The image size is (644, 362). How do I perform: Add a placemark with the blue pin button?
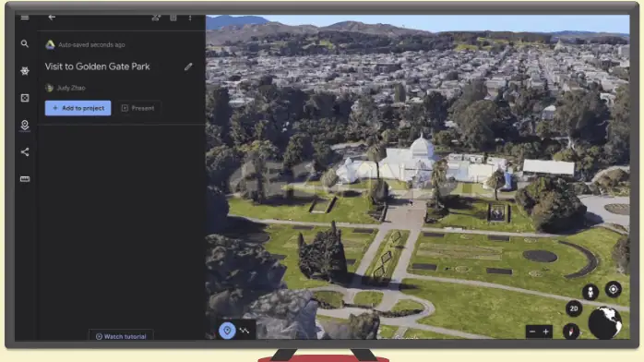pos(227,331)
